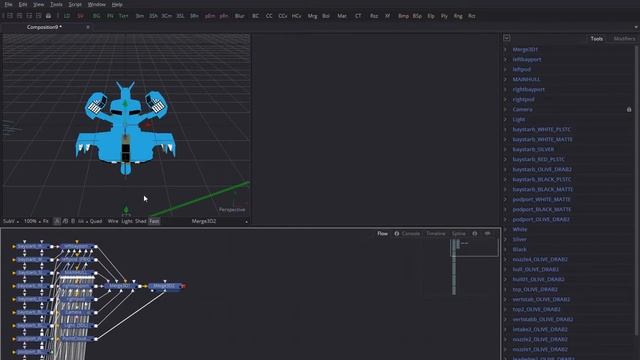Click the CT toolbar shortcut
Image resolution: width=640 pixels, height=360 pixels.
[358, 16]
